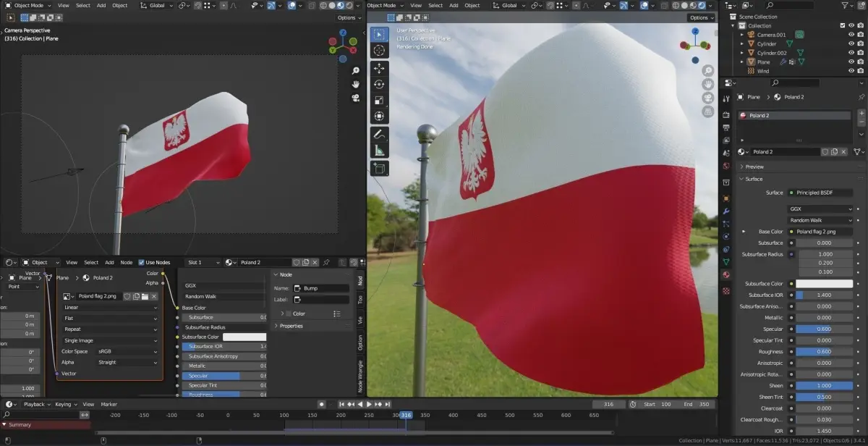The image size is (868, 446).
Task: Select the Add Cube tool in right viewport
Action: (x=379, y=168)
